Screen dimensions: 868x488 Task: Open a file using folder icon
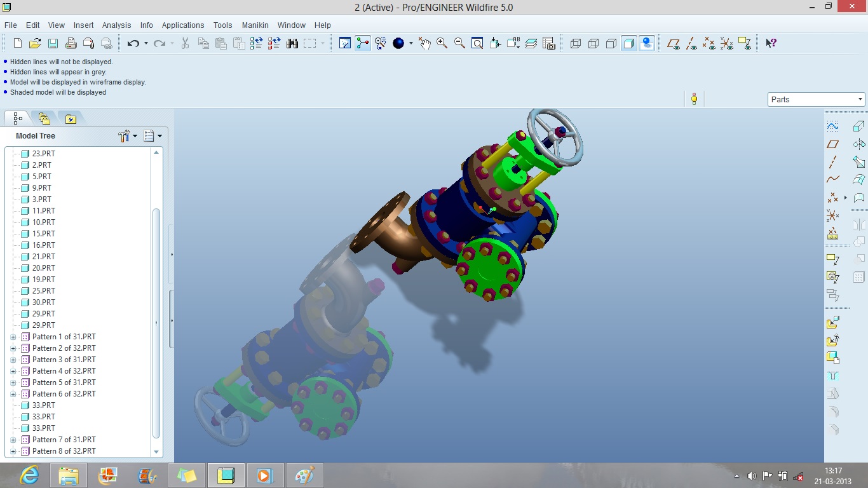point(36,43)
